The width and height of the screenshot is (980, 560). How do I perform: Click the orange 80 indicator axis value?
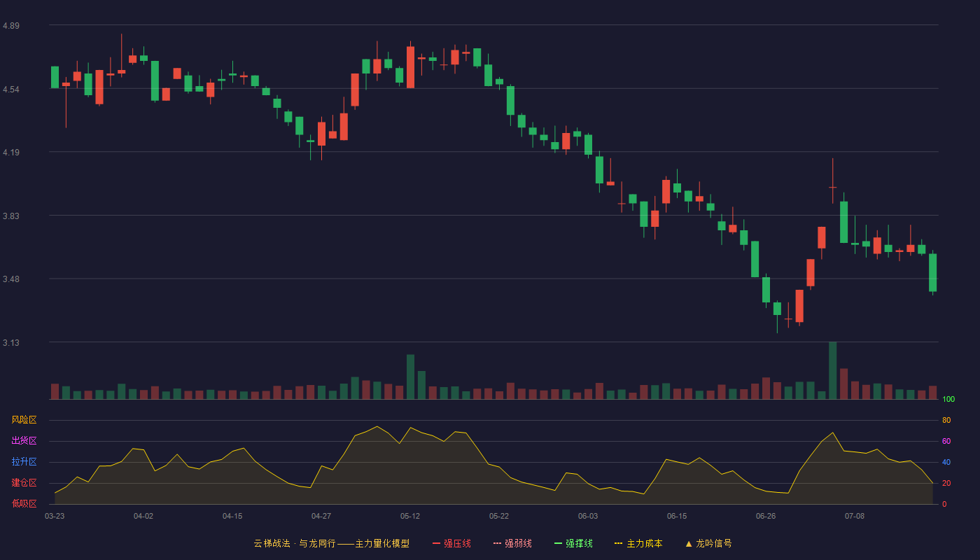[x=946, y=420]
